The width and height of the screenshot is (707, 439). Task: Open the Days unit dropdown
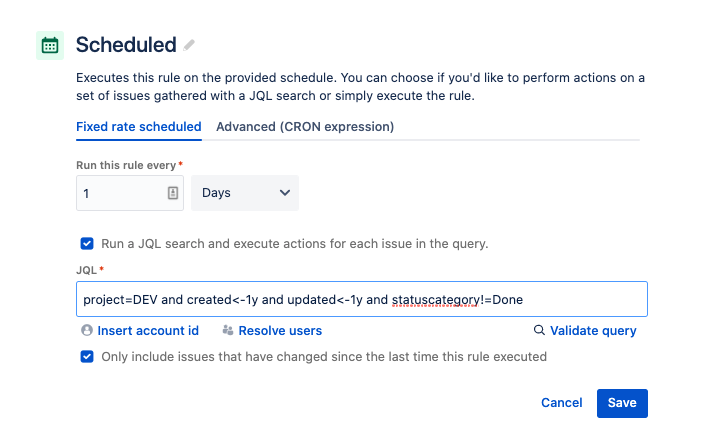click(244, 193)
